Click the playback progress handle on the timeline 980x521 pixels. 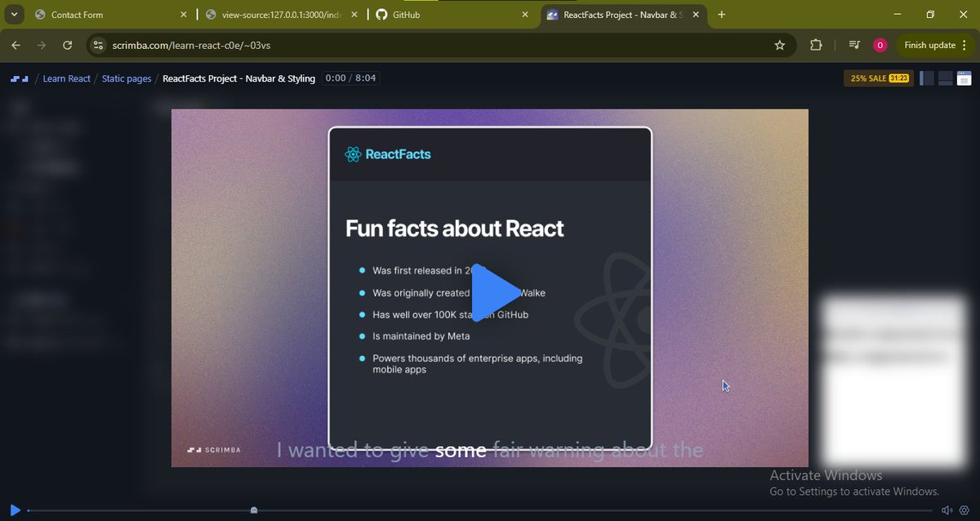(x=253, y=510)
